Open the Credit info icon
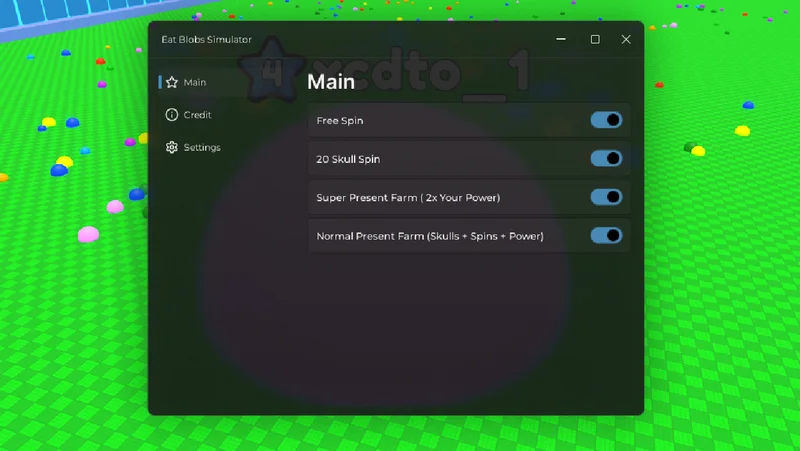800x451 pixels. point(172,115)
